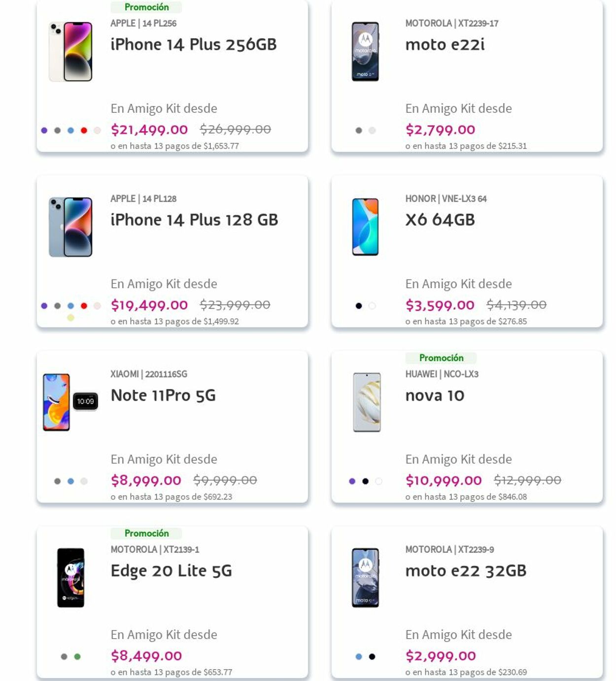Viewport: 616px width, 681px height.
Task: Click the Promoción tag on iPhone 14 Plus 256GB
Action: (x=146, y=7)
